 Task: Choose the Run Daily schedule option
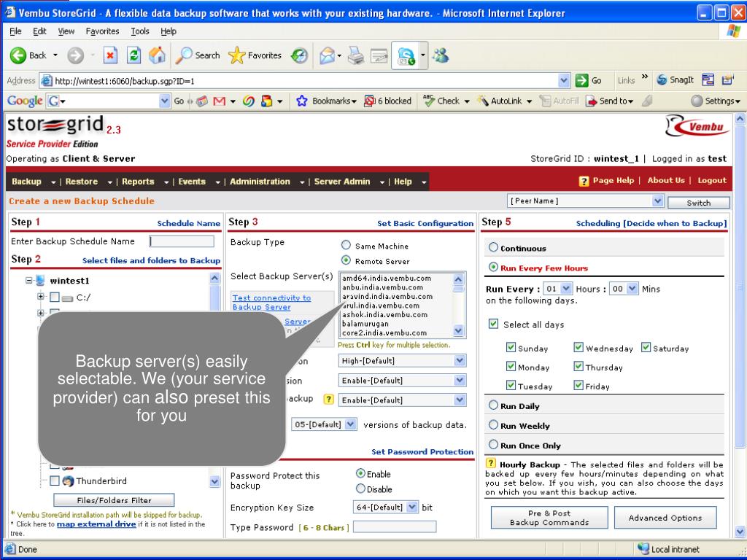point(494,405)
